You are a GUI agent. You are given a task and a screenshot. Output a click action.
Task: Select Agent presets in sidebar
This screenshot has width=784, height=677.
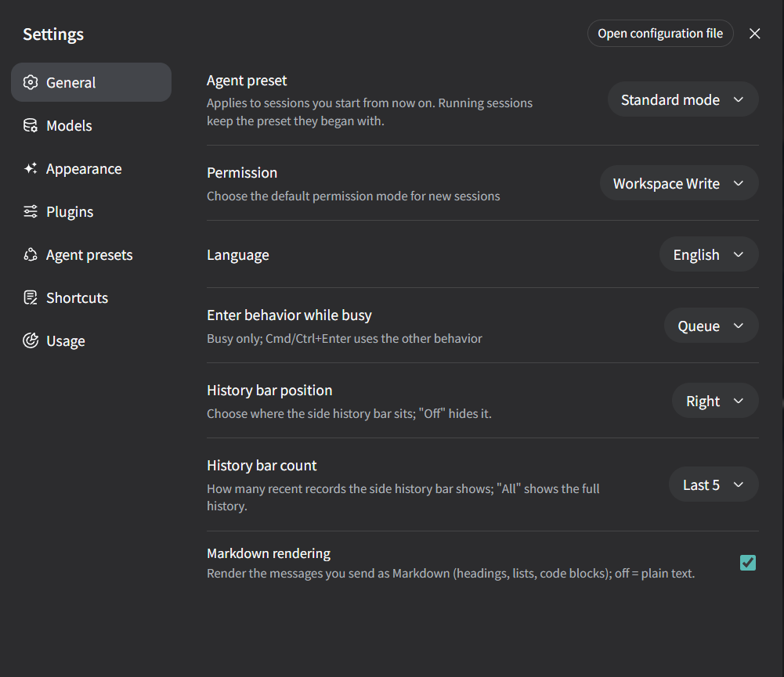(91, 255)
